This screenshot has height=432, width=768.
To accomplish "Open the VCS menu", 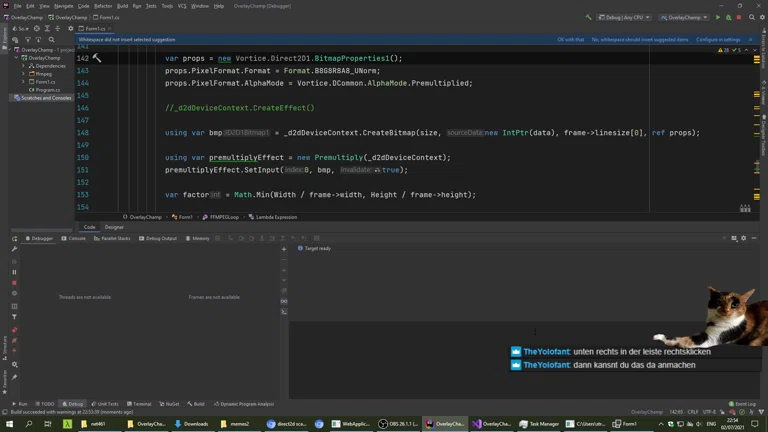I will pos(182,6).
